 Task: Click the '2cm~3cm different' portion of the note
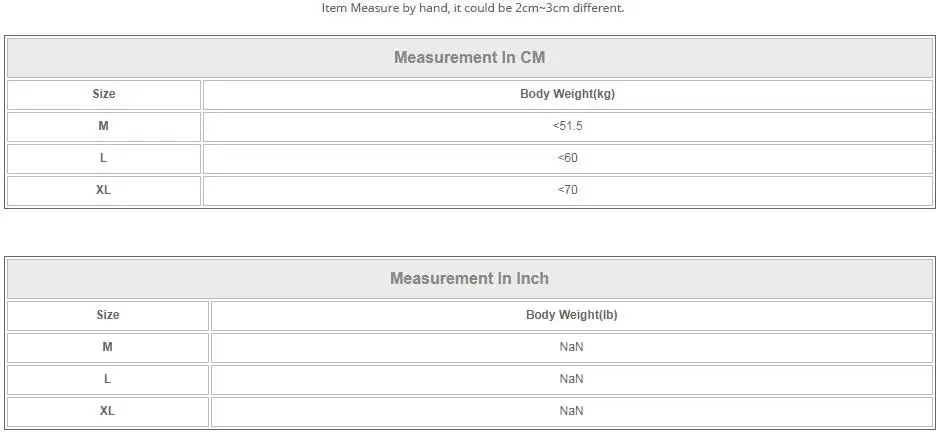coord(570,8)
